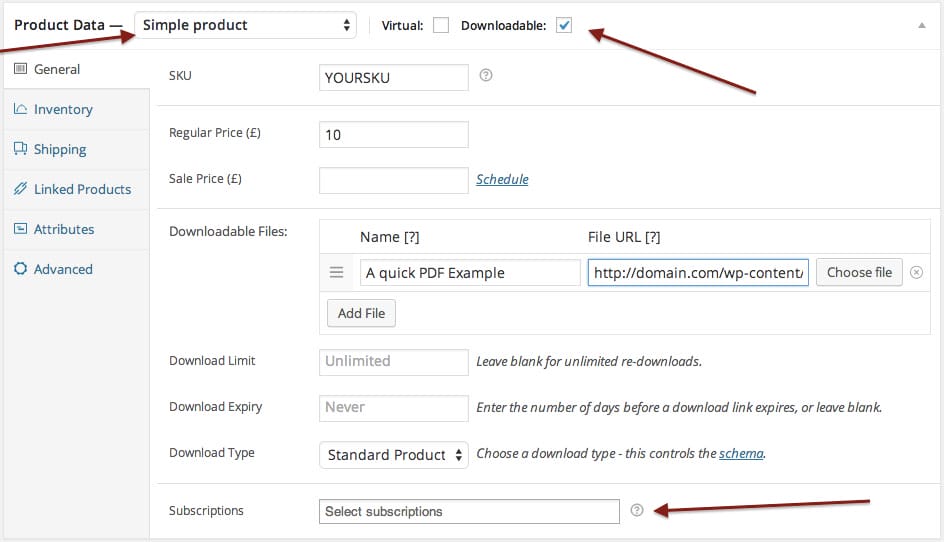Click the Add File button
Screen dimensions: 944x542
tap(361, 313)
